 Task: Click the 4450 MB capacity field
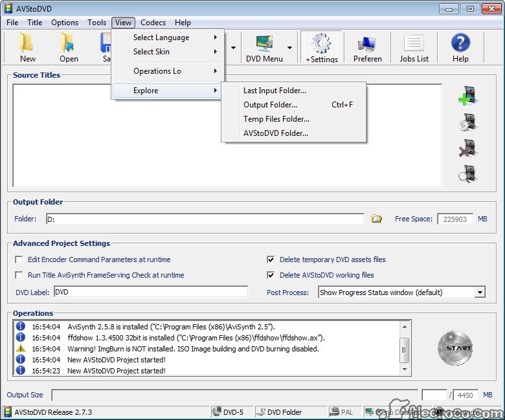pos(465,395)
